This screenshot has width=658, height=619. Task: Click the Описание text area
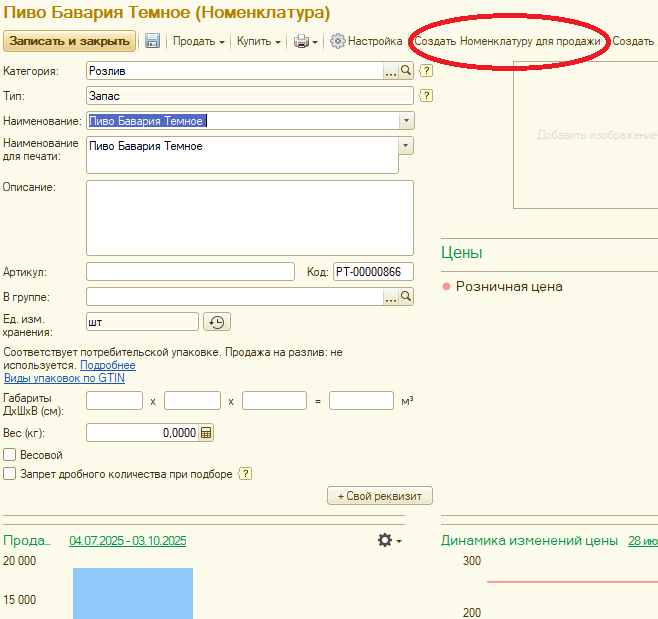[x=250, y=218]
